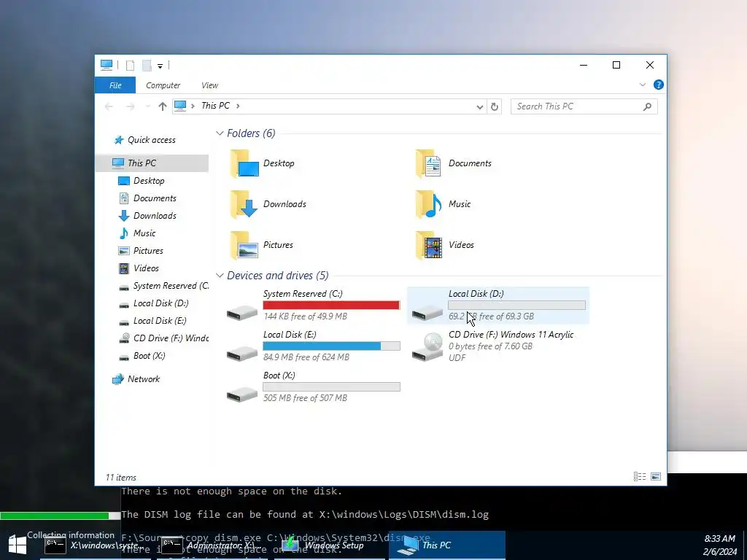Select the Local Disk (D:) drive tile
Image resolution: width=747 pixels, height=560 pixels.
point(498,306)
